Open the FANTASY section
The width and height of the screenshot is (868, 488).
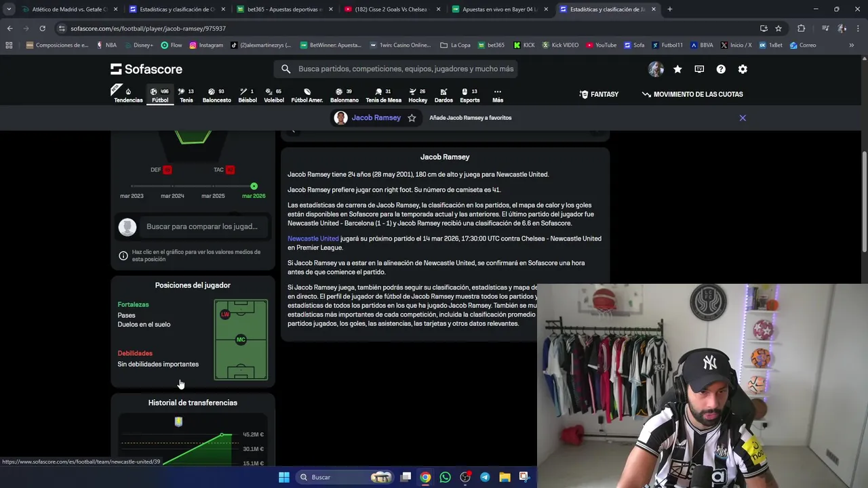599,94
